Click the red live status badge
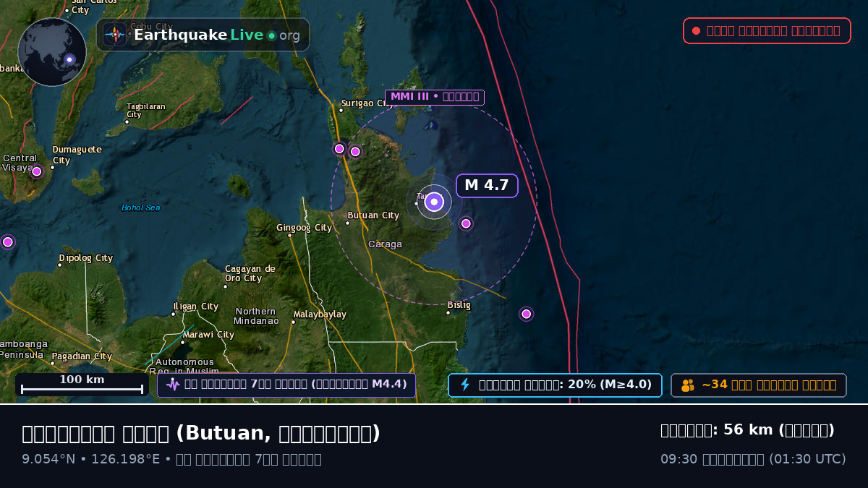 tap(767, 30)
